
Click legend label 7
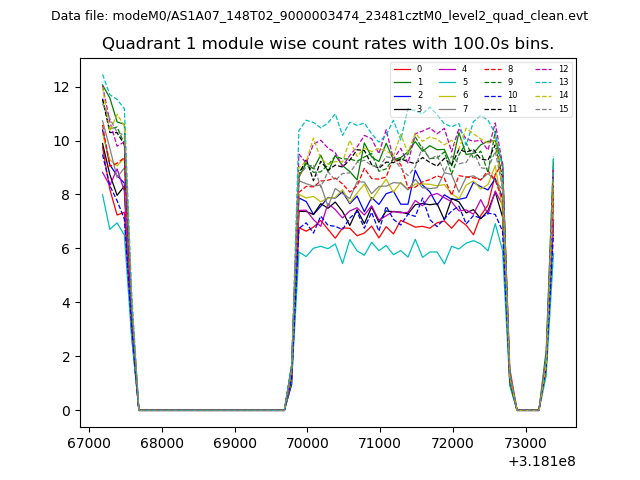(x=464, y=108)
